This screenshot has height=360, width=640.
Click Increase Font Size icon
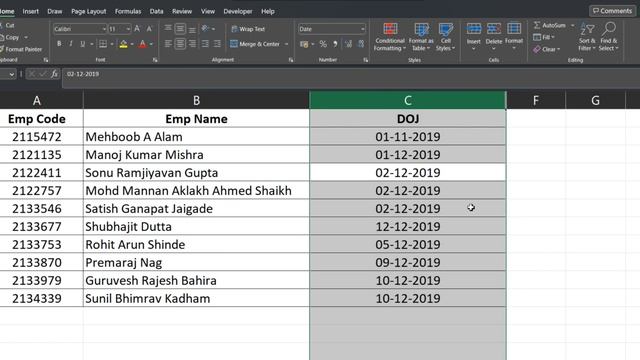[137, 29]
